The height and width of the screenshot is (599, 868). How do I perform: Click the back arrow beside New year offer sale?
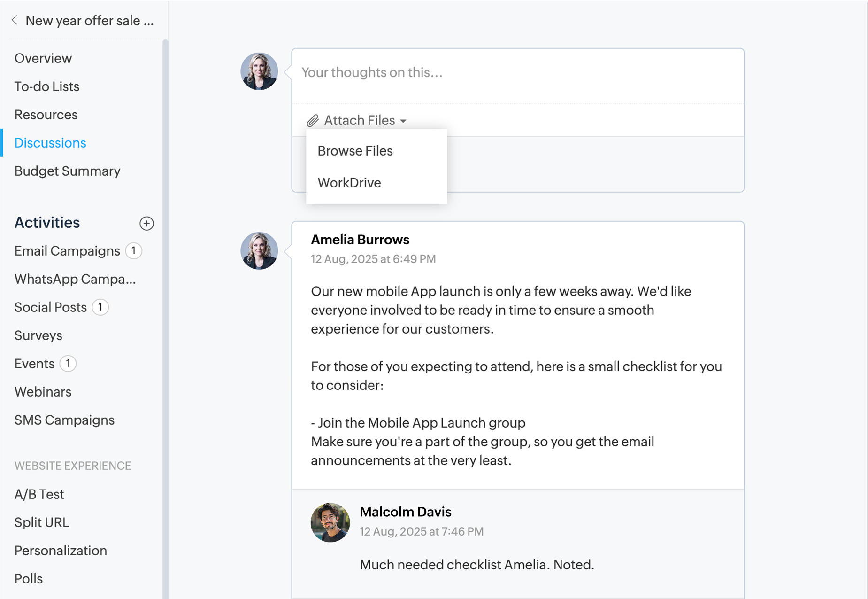pyautogui.click(x=15, y=20)
